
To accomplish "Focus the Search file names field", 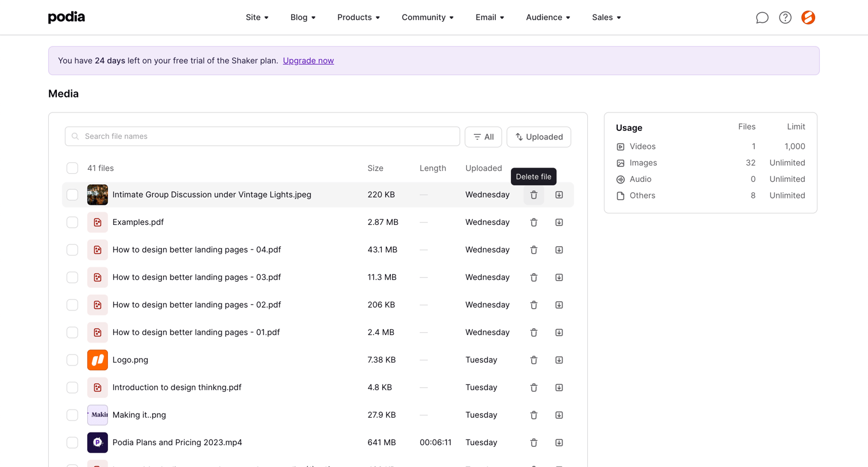I will point(262,137).
